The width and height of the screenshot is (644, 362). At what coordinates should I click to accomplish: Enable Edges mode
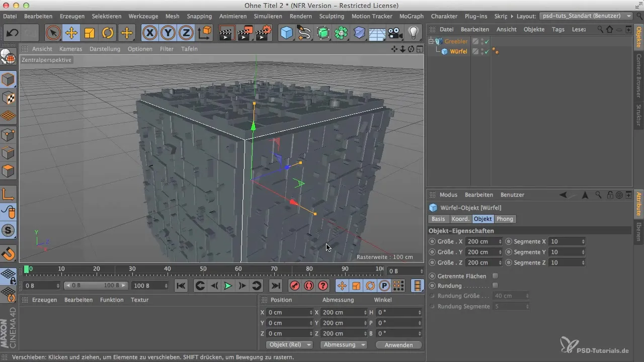[x=9, y=153]
